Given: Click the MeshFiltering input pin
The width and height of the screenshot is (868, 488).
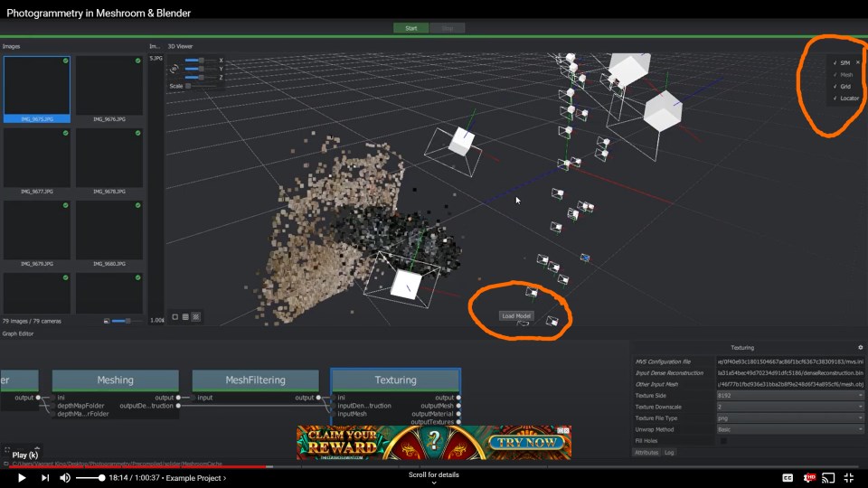Looking at the screenshot, I should [193, 398].
